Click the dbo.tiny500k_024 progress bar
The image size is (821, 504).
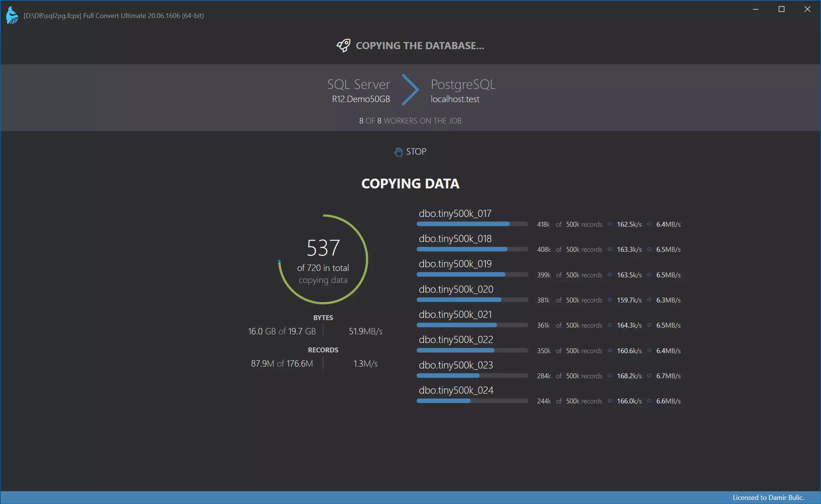click(472, 401)
